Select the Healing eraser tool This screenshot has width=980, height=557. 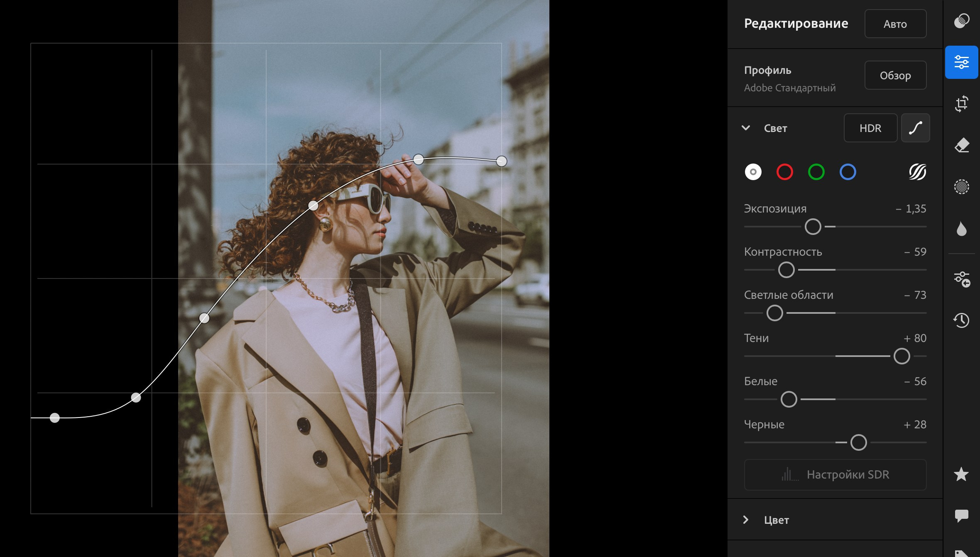pos(961,145)
